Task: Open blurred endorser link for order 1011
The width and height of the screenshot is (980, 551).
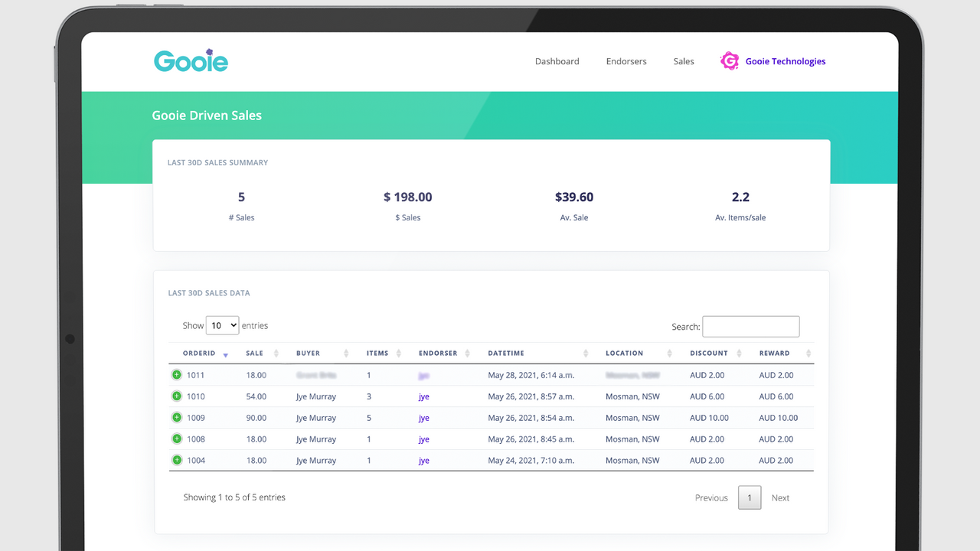Action: (x=424, y=376)
